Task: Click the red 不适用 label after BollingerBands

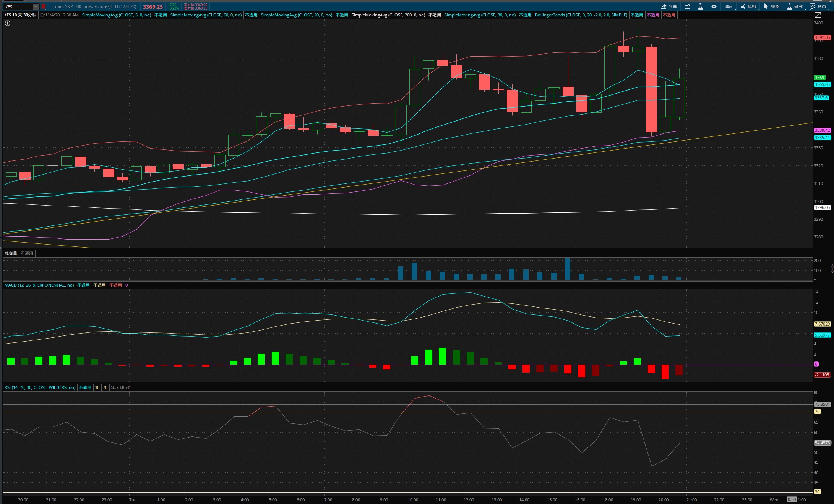Action: pyautogui.click(x=669, y=15)
